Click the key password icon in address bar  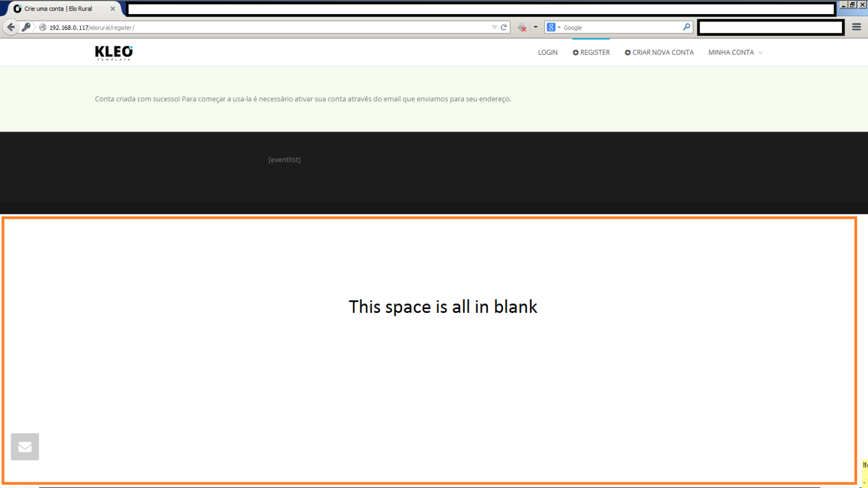26,27
